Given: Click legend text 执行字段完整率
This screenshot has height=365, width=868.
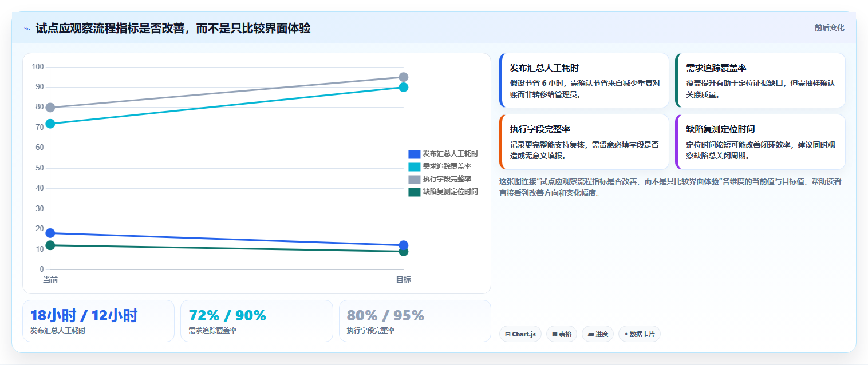Looking at the screenshot, I should pos(447,179).
